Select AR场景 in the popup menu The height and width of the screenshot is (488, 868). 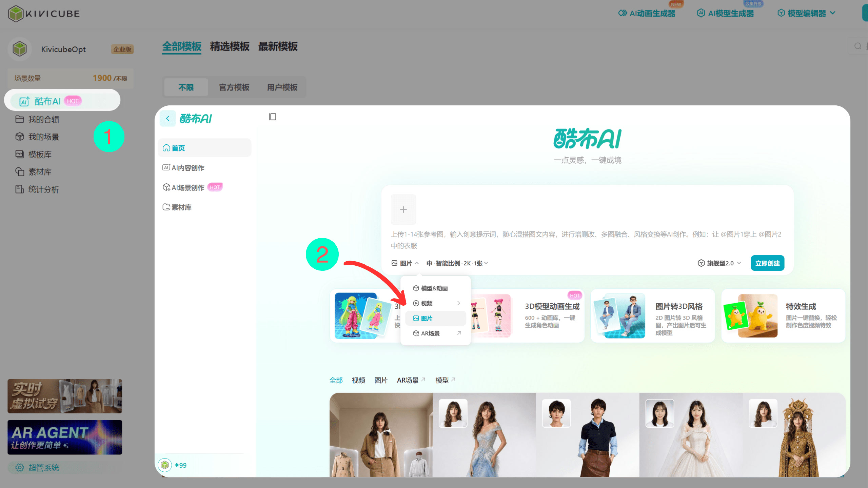tap(435, 333)
